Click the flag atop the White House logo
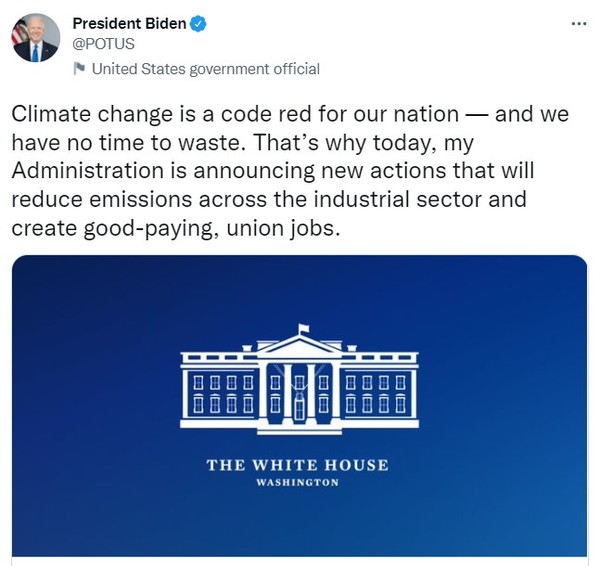600x566 pixels. (303, 329)
